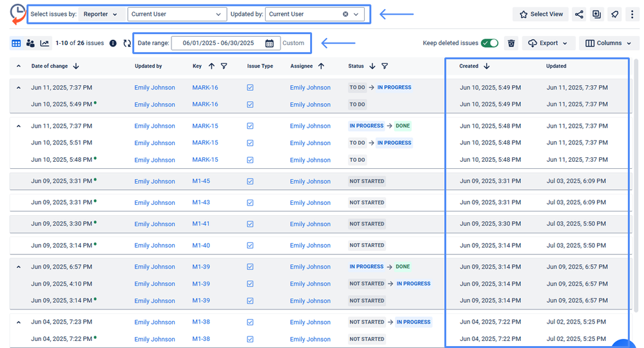Click the date range input field
The height and width of the screenshot is (348, 644).
pos(218,43)
